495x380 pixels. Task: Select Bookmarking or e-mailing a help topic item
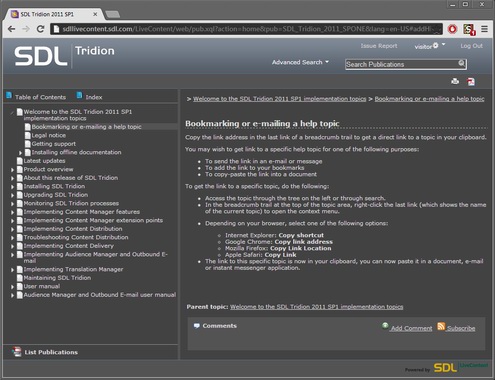tap(87, 127)
